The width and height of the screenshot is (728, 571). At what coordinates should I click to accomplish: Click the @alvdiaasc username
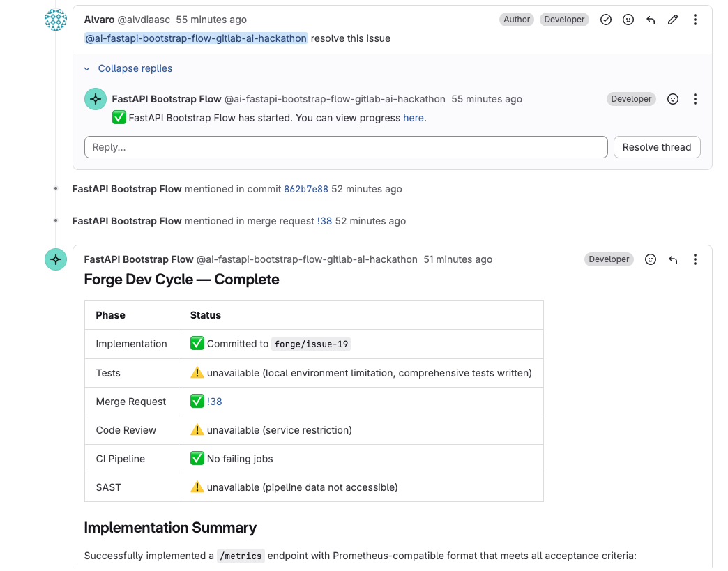pyautogui.click(x=144, y=20)
